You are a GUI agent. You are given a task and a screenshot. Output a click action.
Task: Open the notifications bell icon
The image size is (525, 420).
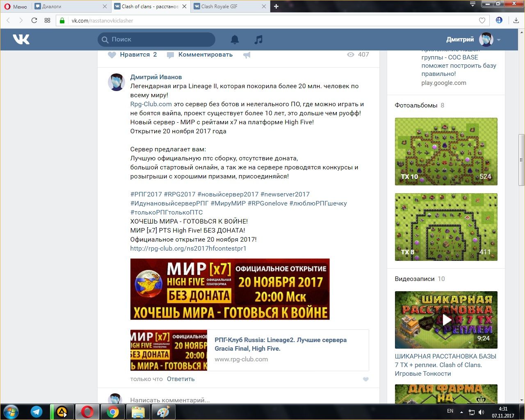point(235,39)
